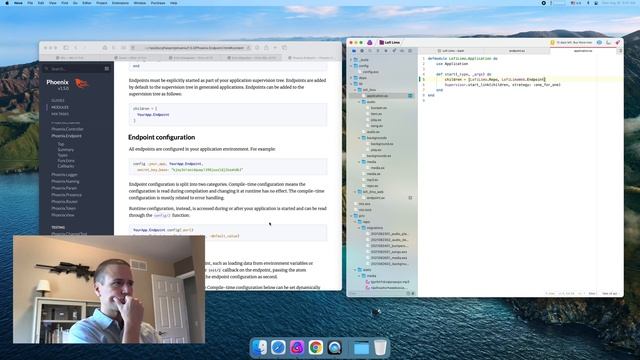Screen dimensions: 640x360
Task: Collapse the lofi_limo_web folder in Nova
Action: pos(355,192)
